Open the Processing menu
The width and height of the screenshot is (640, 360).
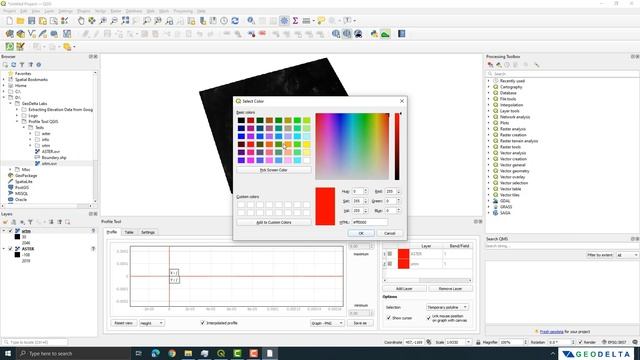pos(183,11)
